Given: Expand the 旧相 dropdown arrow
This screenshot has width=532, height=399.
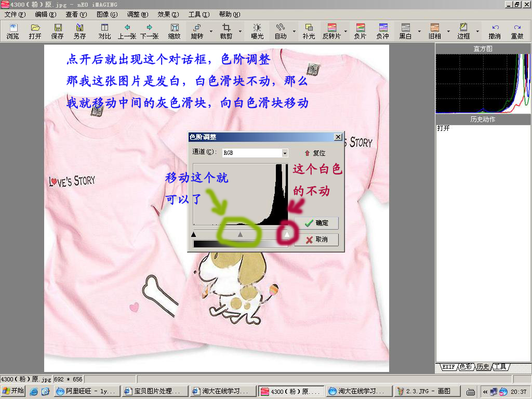Looking at the screenshot, I should [448, 31].
